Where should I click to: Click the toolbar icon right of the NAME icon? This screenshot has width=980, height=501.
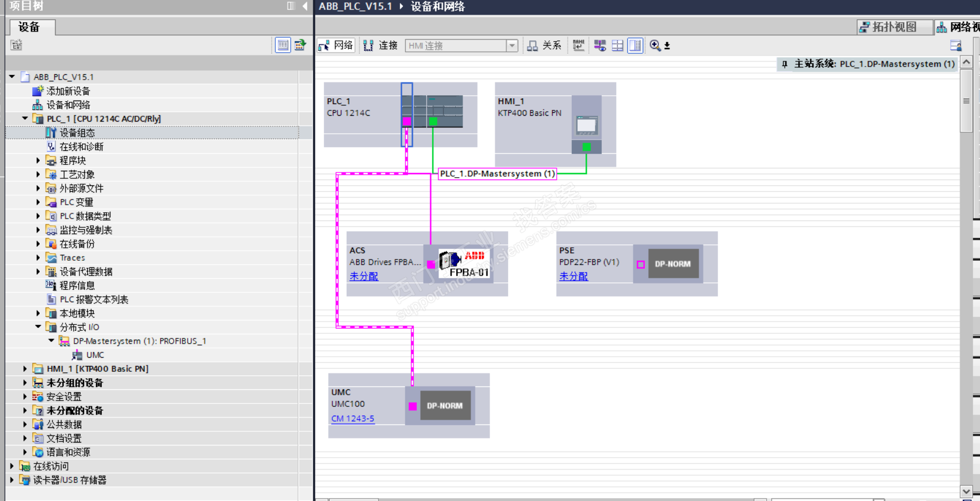pyautogui.click(x=600, y=46)
